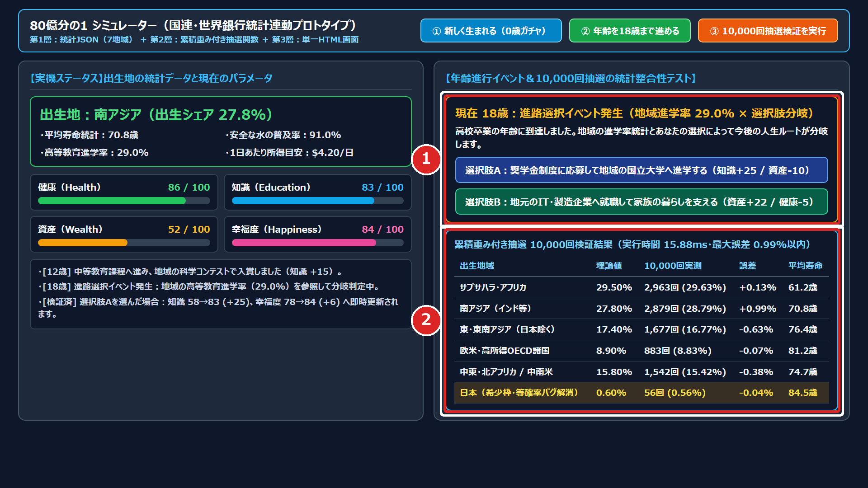Screen dimensions: 868x488
Task: Click 安全な水の普及率：91.0% entry
Action: point(283,135)
